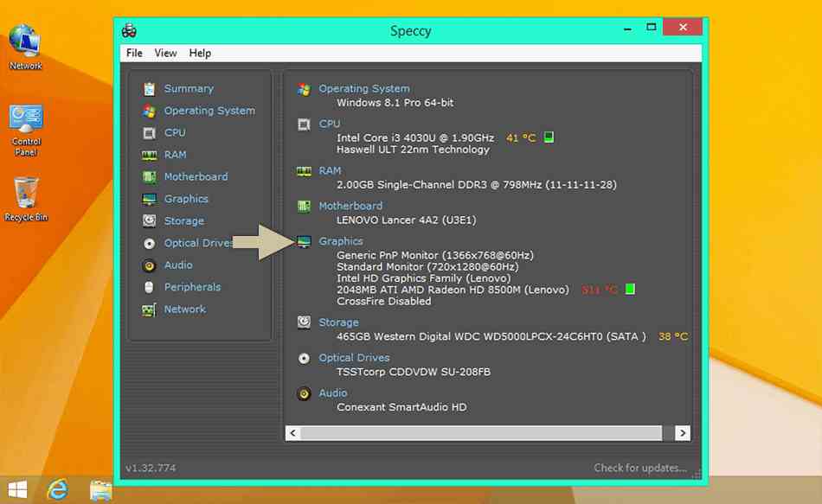Click the green CPU temperature indicator
This screenshot has width=822, height=504.
(x=549, y=137)
